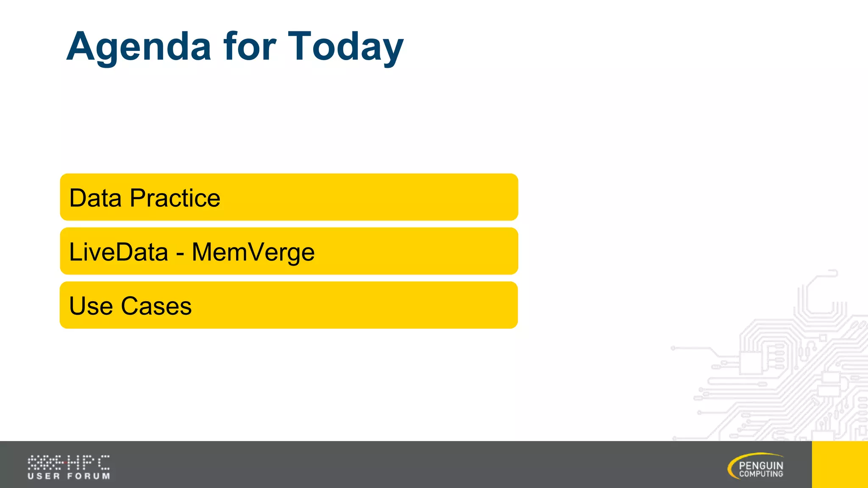Open the Use Cases agenda item
The height and width of the screenshot is (488, 868).
tap(289, 305)
